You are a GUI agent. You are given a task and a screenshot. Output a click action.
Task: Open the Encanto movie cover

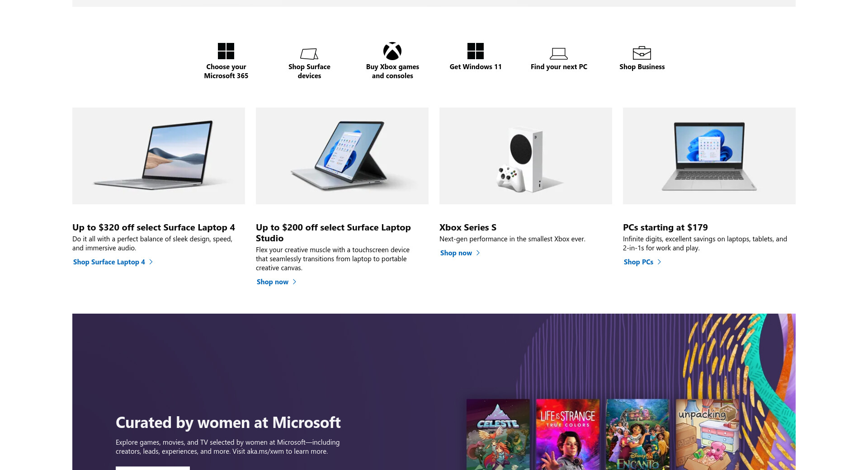[637, 434]
